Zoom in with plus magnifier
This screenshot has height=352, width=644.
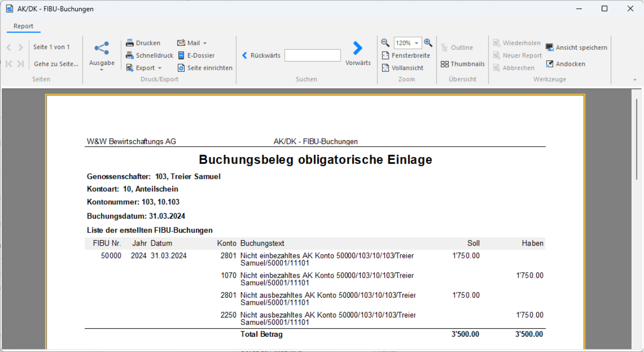click(x=428, y=43)
